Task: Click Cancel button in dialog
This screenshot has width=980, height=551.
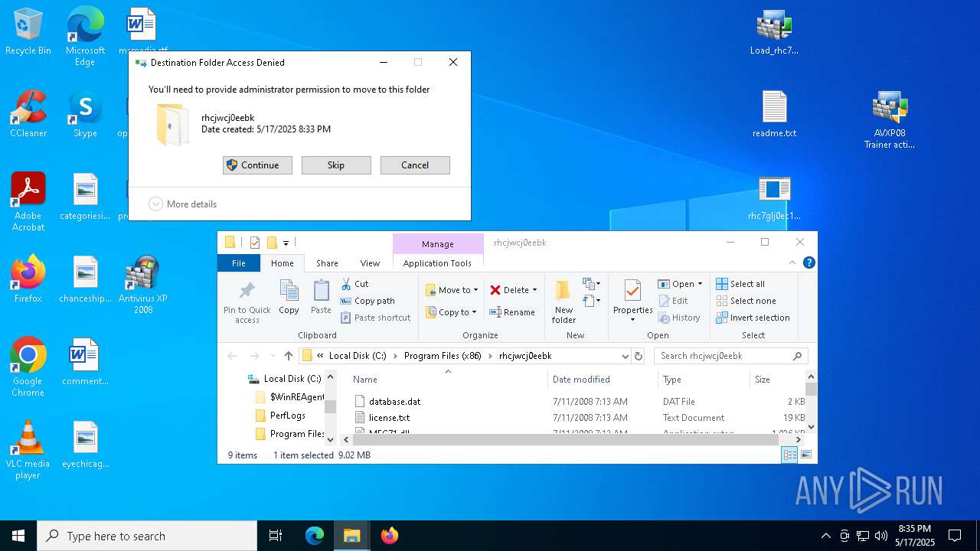Action: click(415, 165)
